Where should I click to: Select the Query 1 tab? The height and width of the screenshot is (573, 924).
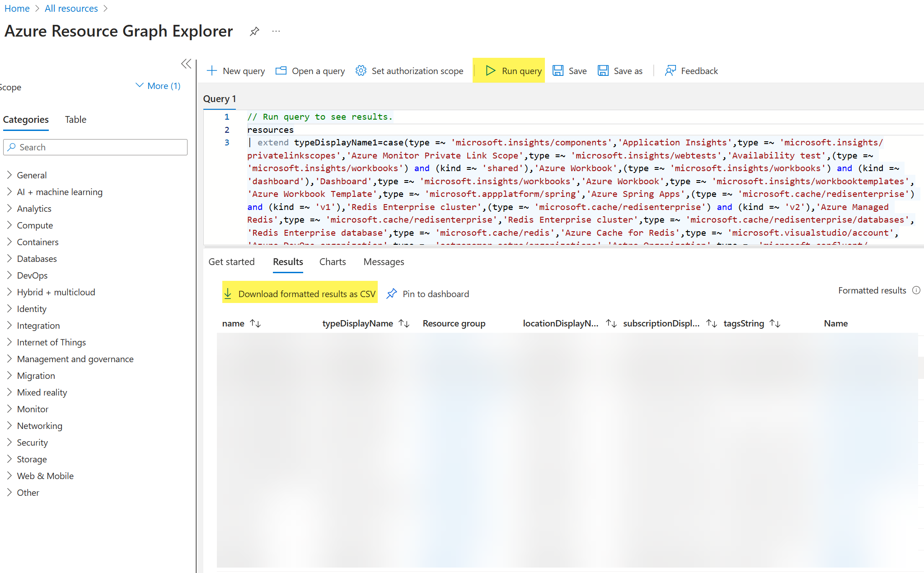coord(220,99)
